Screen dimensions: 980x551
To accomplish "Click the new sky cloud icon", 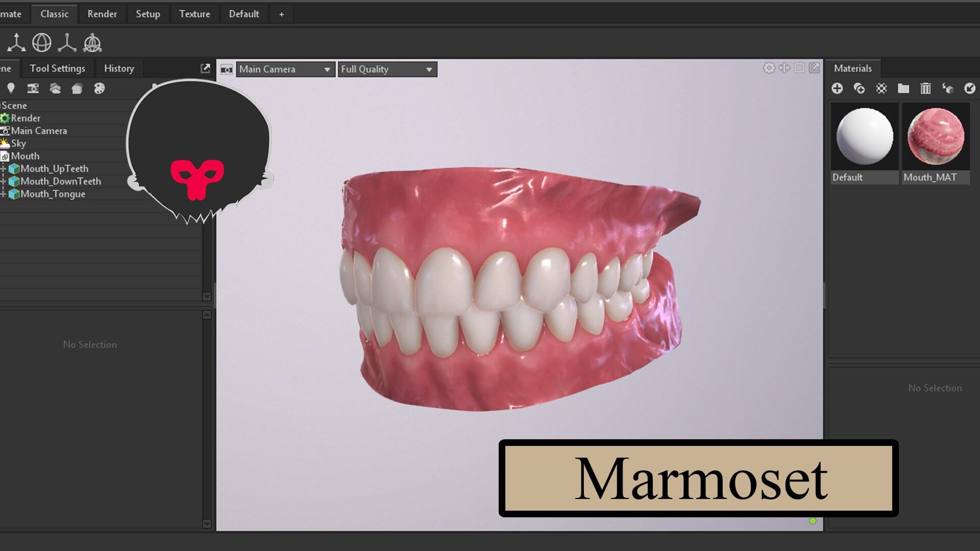I will (55, 88).
